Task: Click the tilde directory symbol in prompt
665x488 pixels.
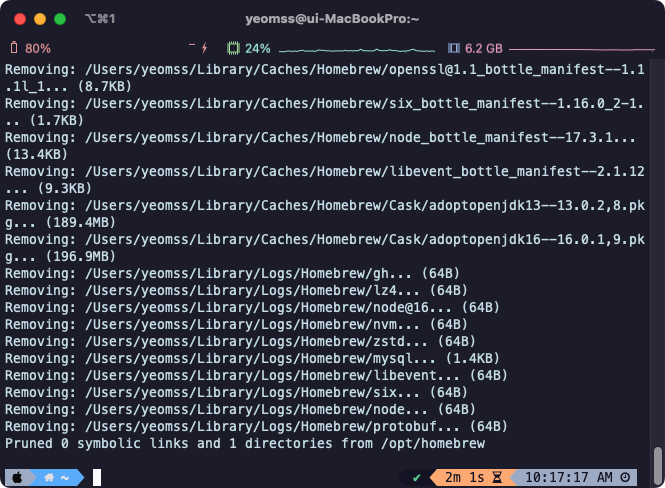Action: pos(65,478)
